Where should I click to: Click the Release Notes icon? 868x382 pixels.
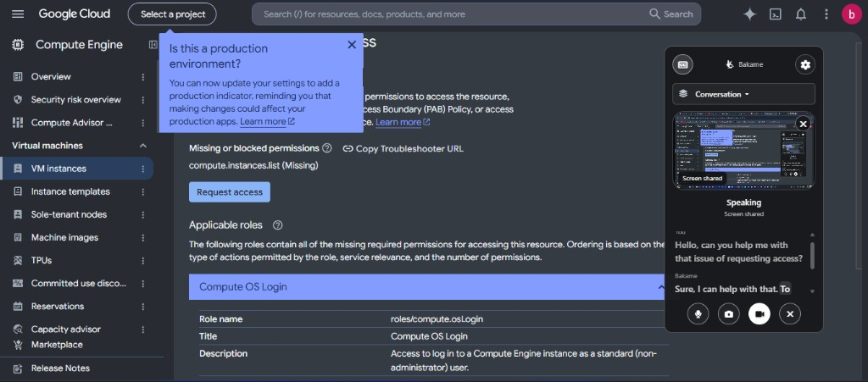(x=18, y=368)
